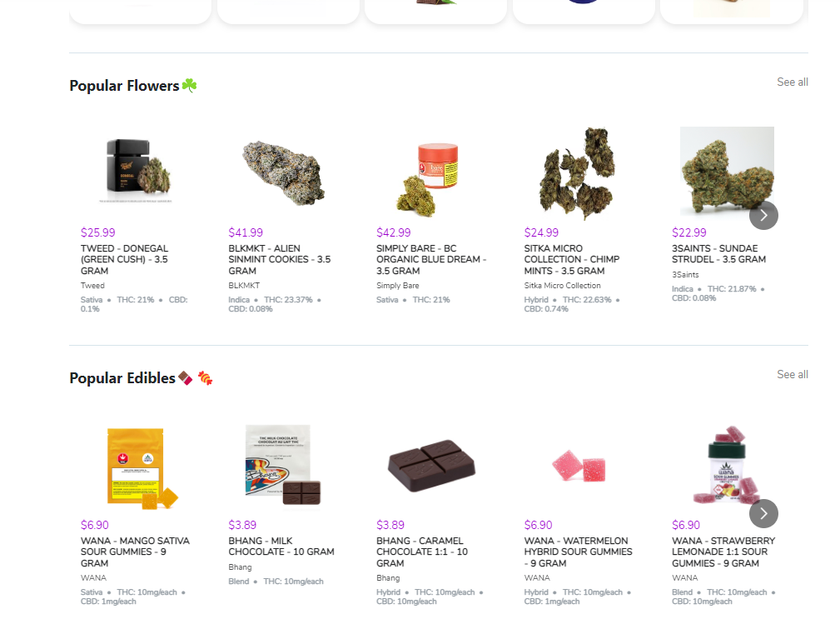Open Wana Watermelon gummies image
Screen dimensions: 840x629
pyautogui.click(x=579, y=466)
